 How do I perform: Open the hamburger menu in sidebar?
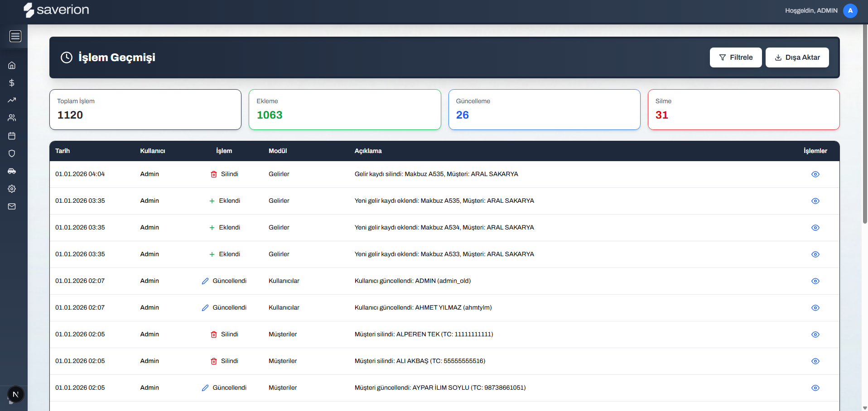pos(15,36)
